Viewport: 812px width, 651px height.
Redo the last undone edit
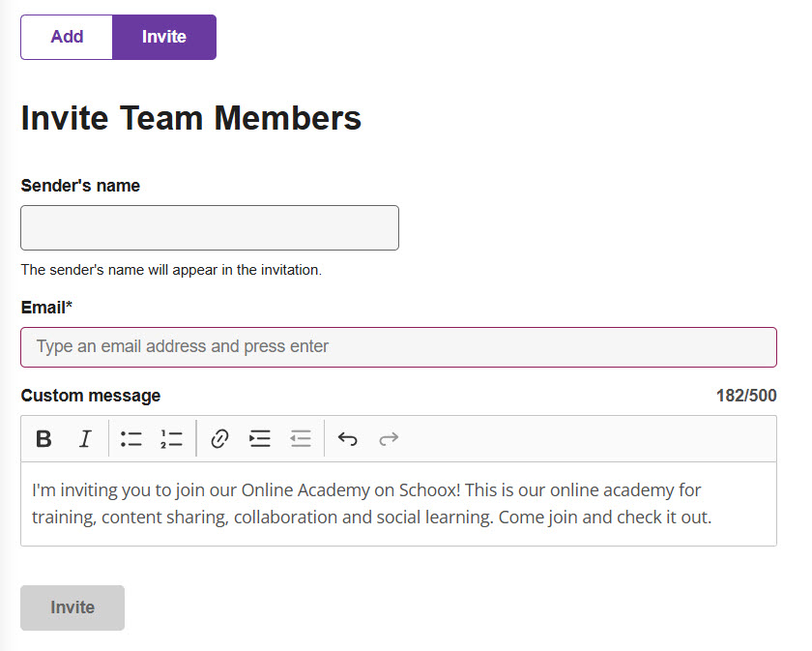click(389, 439)
